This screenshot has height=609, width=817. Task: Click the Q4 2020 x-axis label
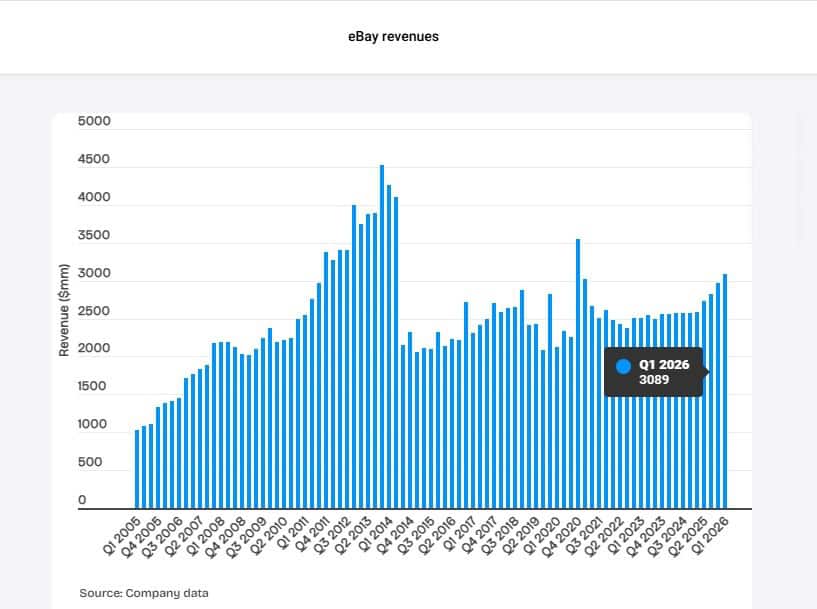pyautogui.click(x=561, y=537)
